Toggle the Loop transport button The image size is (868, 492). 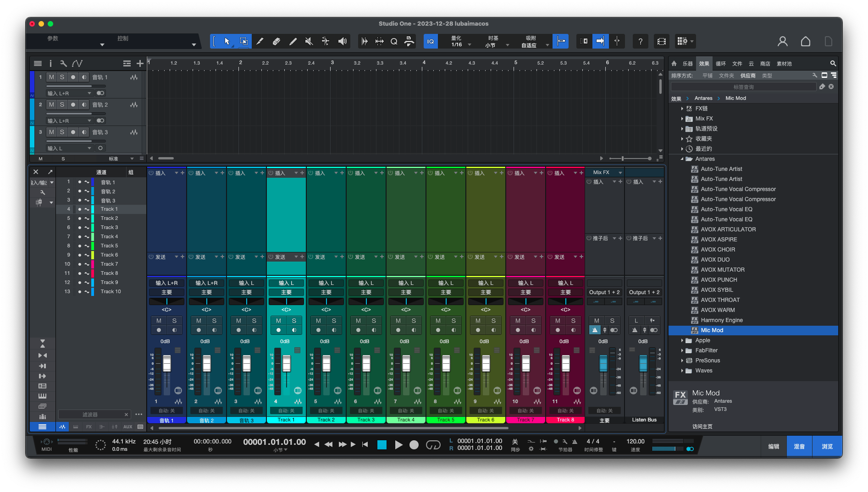tap(433, 445)
